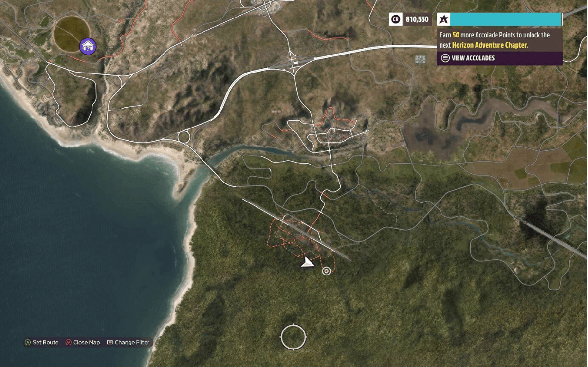Click the white player arrow marker
Image resolution: width=588 pixels, height=367 pixels.
point(307,263)
